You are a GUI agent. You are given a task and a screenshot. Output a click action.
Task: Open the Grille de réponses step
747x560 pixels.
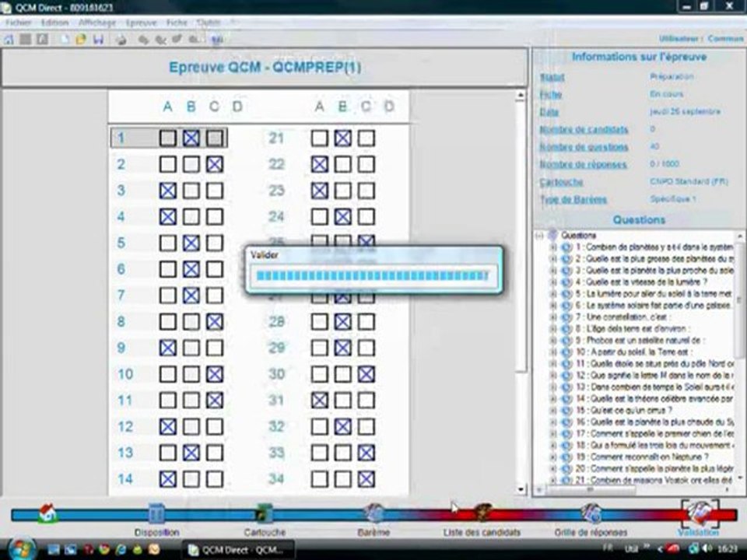click(x=591, y=514)
